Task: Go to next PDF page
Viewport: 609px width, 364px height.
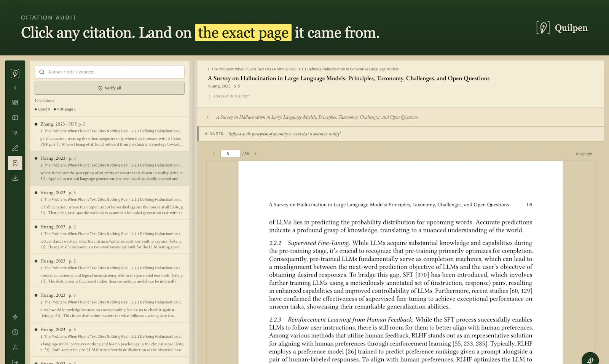Action: (x=255, y=154)
